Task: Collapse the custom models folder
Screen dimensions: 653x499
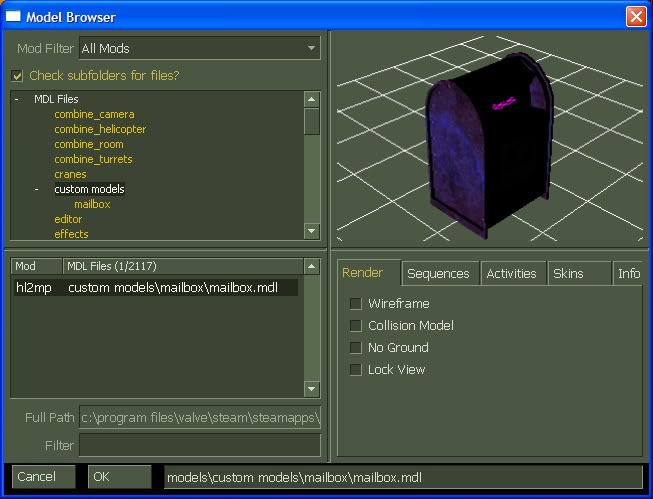Action: pyautogui.click(x=37, y=189)
